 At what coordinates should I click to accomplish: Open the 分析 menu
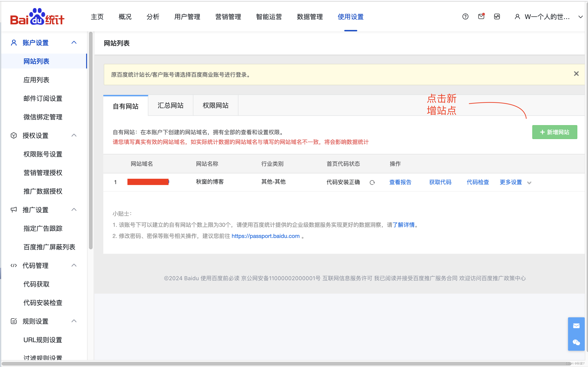(153, 17)
